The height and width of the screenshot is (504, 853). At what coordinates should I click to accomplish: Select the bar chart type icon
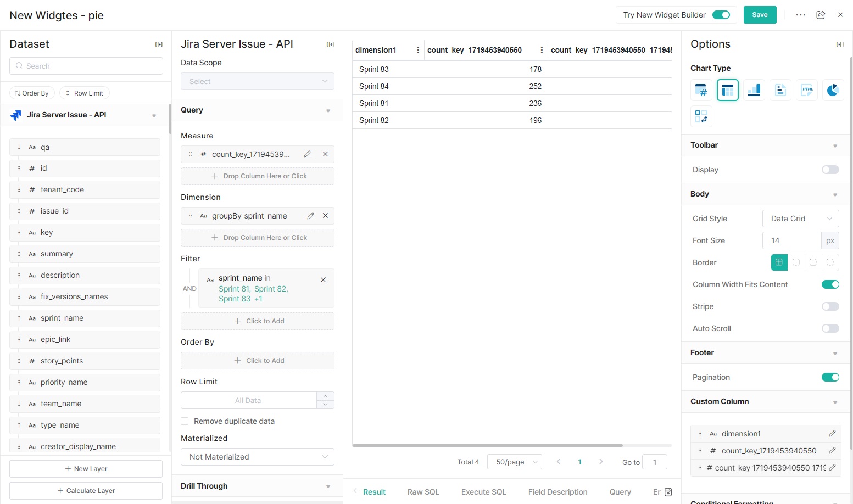pyautogui.click(x=754, y=90)
